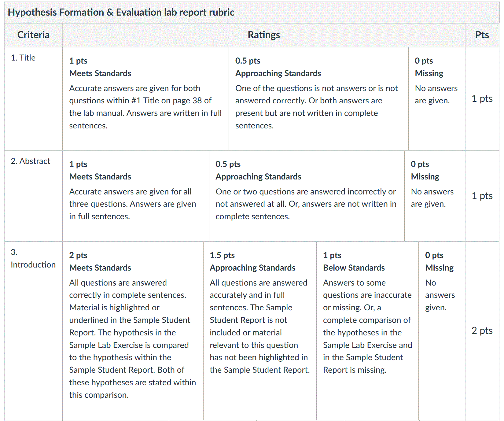Choose Introduction 1.5 pts Approaching Standards rating
The width and height of the screenshot is (504, 421).
[x=260, y=331]
